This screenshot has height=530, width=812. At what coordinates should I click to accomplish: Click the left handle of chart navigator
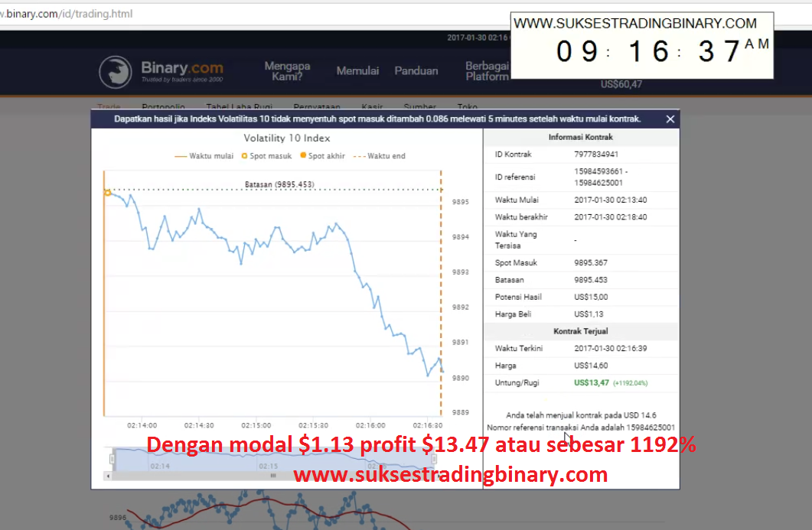pos(113,459)
